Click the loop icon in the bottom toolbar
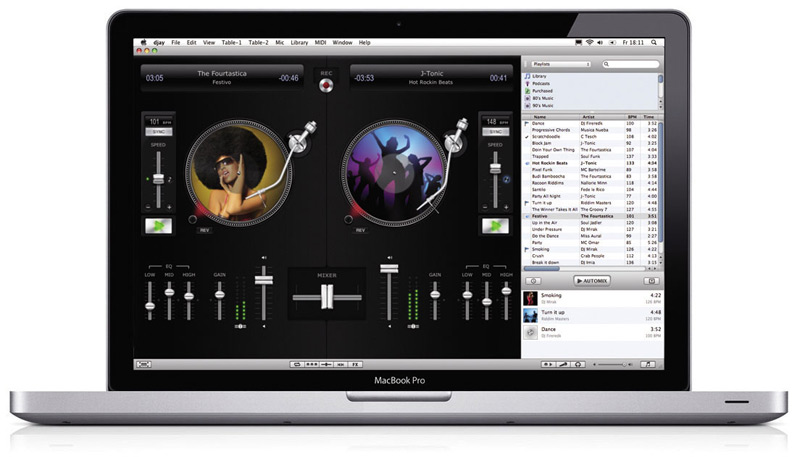This screenshot has height=457, width=800. 296,364
